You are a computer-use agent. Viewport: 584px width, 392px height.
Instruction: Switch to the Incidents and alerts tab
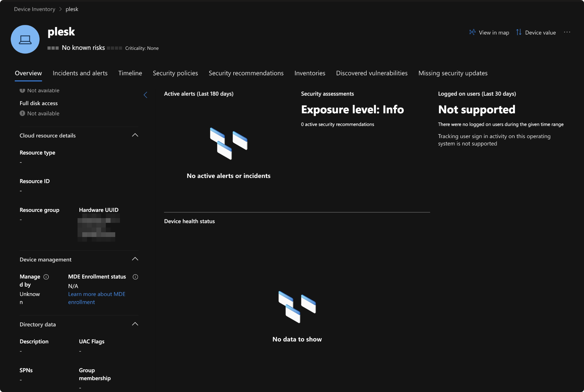pyautogui.click(x=80, y=73)
